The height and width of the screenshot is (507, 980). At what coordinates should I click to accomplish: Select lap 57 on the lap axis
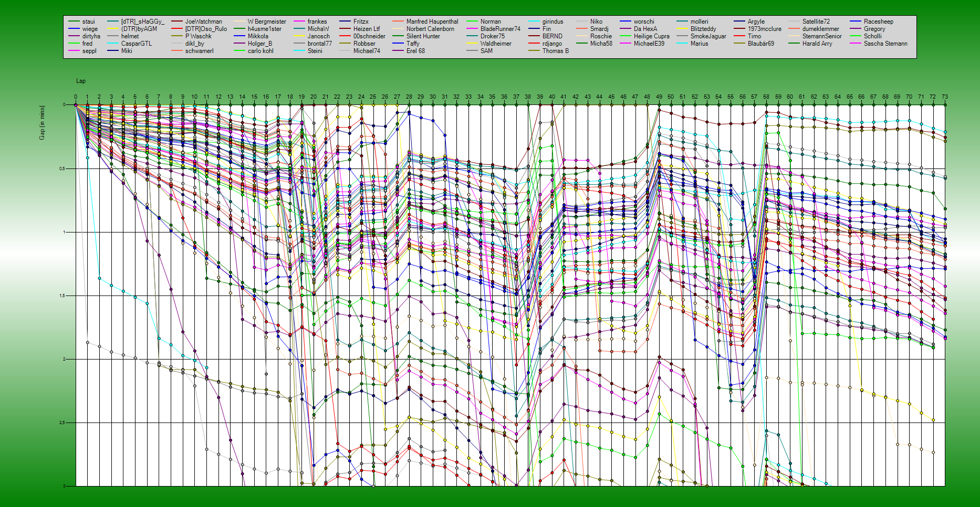[x=754, y=97]
